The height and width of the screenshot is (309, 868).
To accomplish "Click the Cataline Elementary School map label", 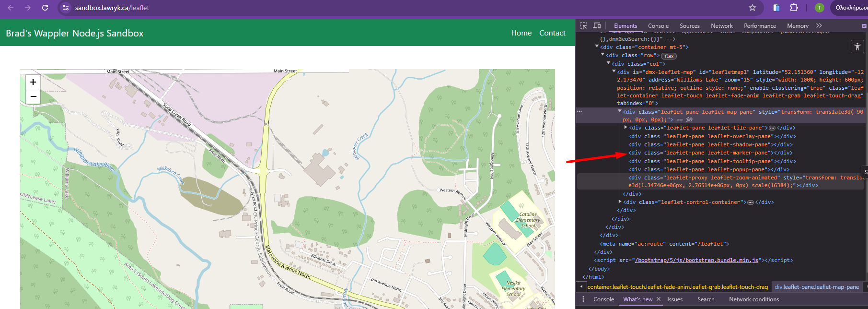I will pyautogui.click(x=528, y=220).
